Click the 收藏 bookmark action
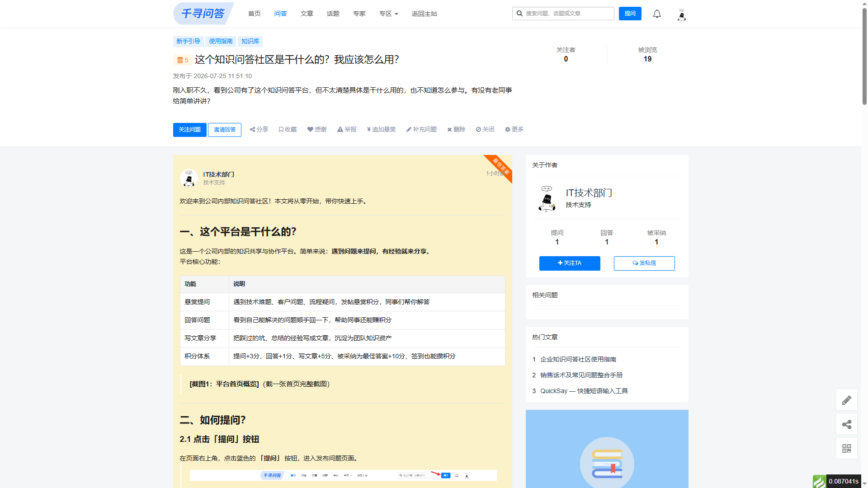 click(288, 130)
